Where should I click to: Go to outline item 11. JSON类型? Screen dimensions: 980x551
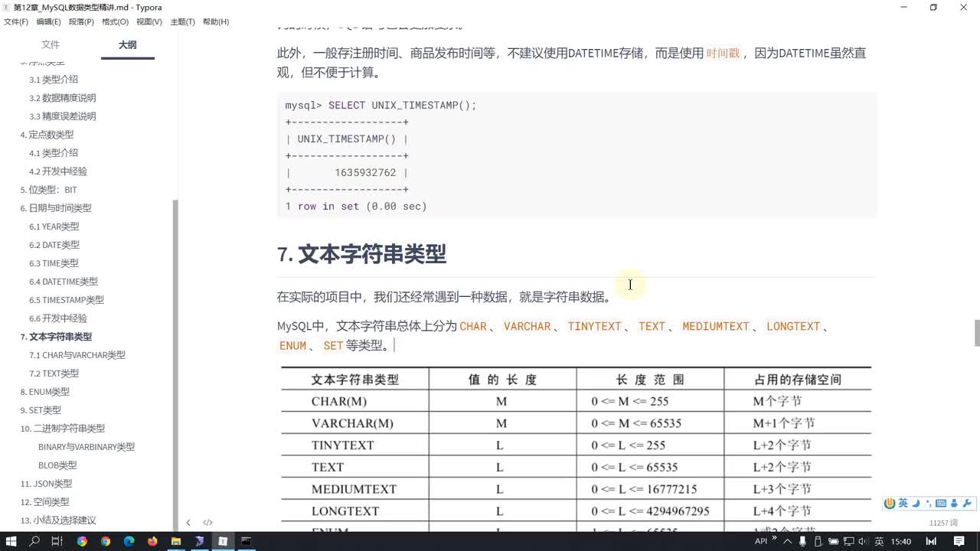tap(46, 484)
